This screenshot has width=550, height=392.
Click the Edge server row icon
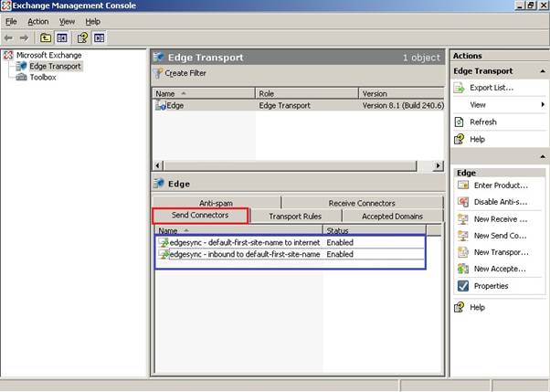point(161,105)
